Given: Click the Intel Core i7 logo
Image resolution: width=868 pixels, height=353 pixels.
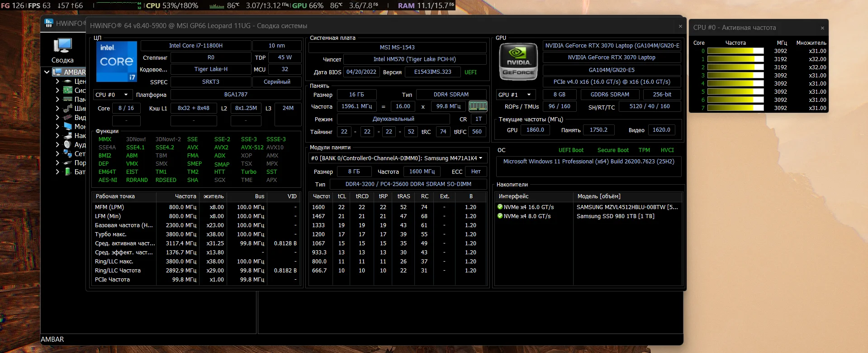Looking at the screenshot, I should [x=117, y=62].
